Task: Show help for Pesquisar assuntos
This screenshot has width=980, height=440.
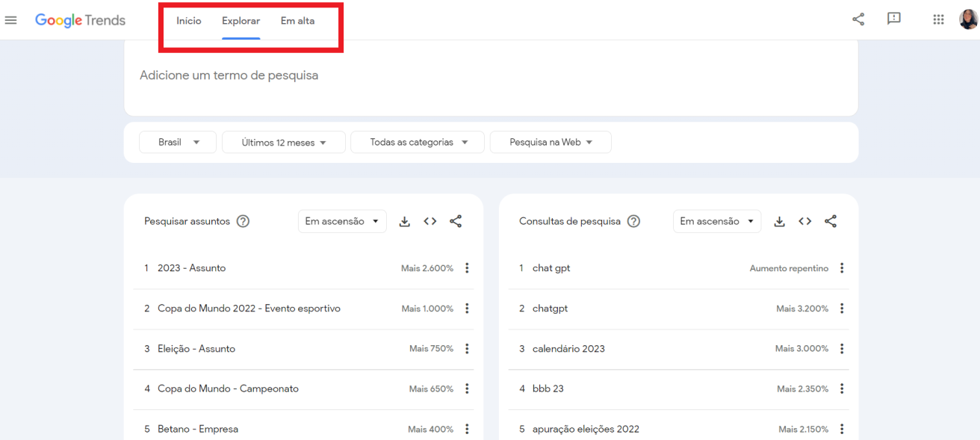Action: (243, 221)
